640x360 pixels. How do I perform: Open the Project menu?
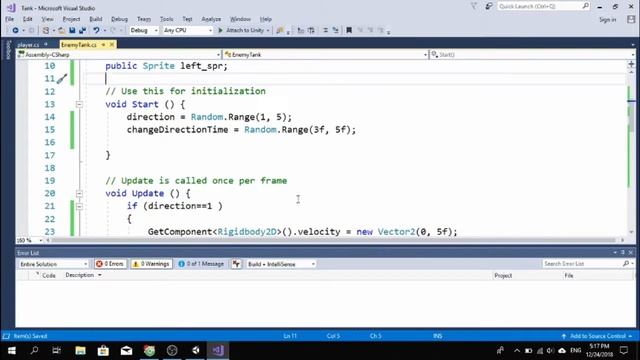(71, 19)
